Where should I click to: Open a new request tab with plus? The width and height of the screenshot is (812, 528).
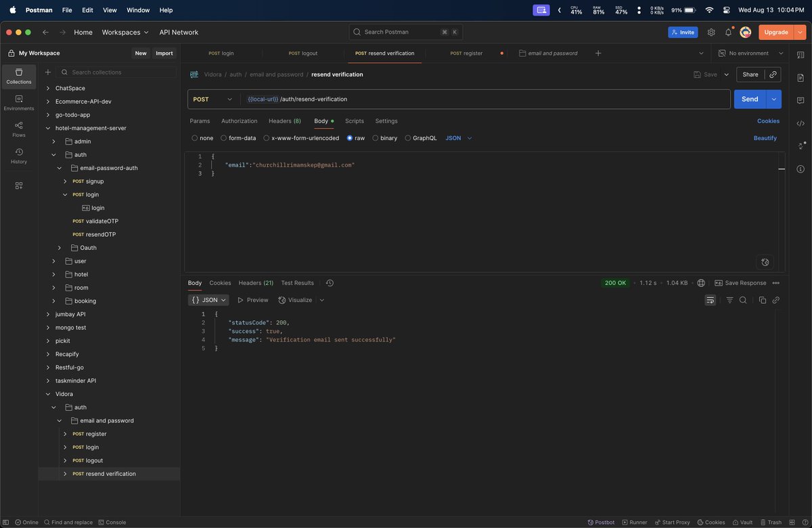[x=597, y=53]
